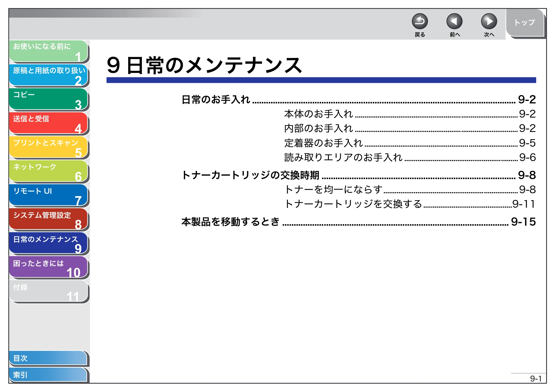Viewport: 555px width, 392px height.
Task: Open chapter 1 お使いになる前に tab
Action: 49,51
